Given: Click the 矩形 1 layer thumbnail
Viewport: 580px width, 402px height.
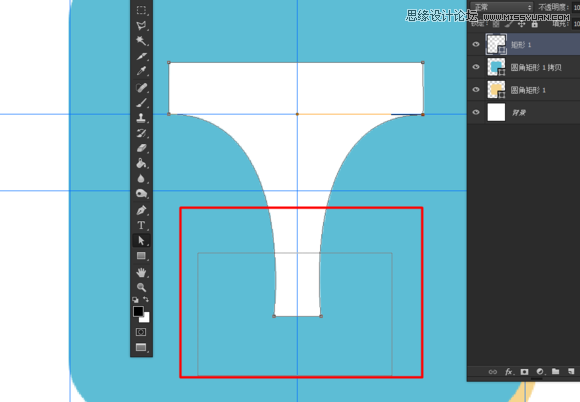Looking at the screenshot, I should coord(496,44).
